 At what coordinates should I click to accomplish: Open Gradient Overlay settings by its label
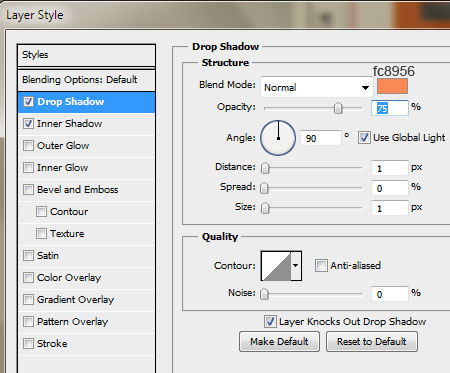(76, 300)
